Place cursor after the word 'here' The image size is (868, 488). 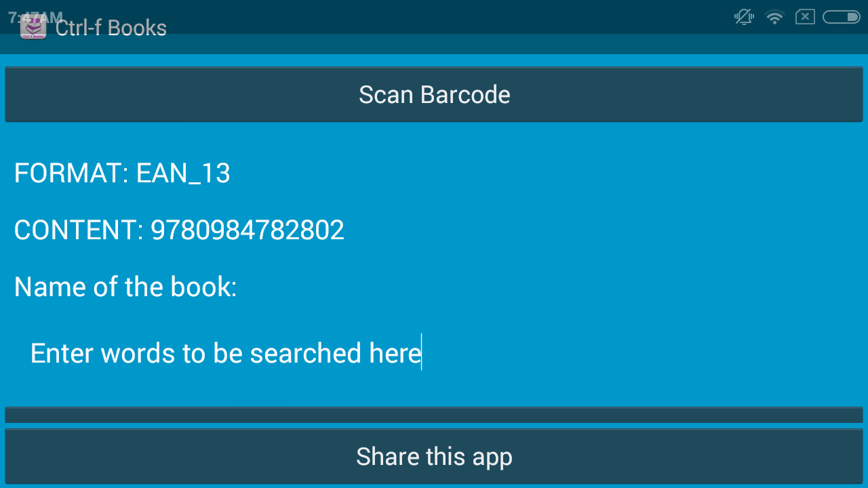coord(421,353)
